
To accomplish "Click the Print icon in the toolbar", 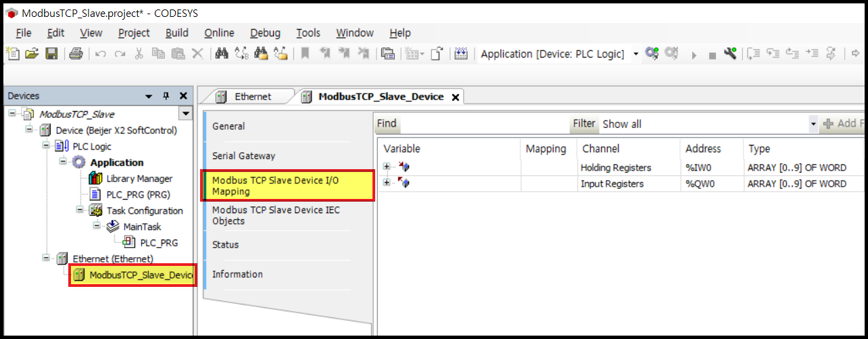I will click(x=76, y=54).
